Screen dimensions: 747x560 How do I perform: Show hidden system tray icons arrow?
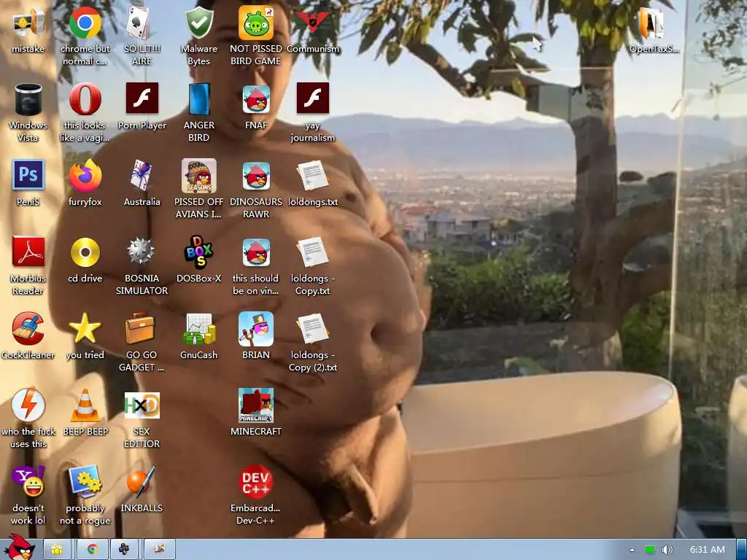click(632, 550)
